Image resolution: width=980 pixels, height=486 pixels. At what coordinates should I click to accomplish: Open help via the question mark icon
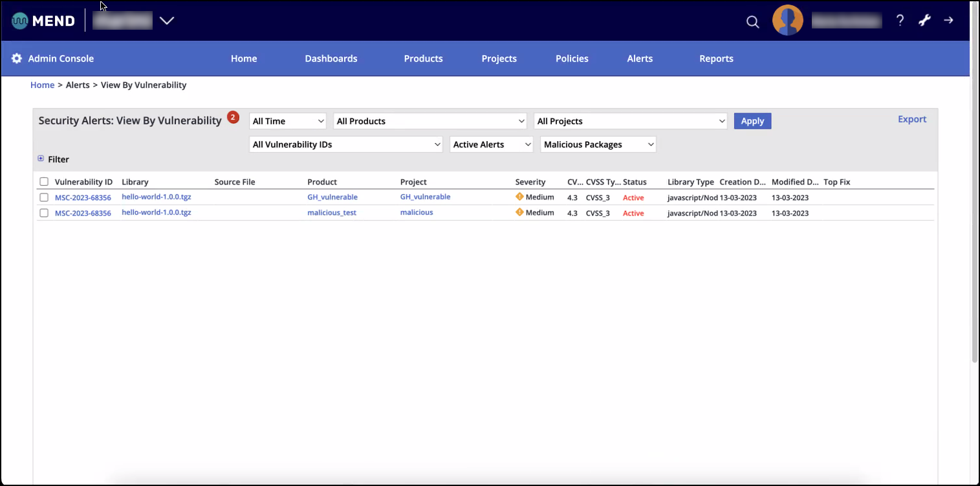900,20
